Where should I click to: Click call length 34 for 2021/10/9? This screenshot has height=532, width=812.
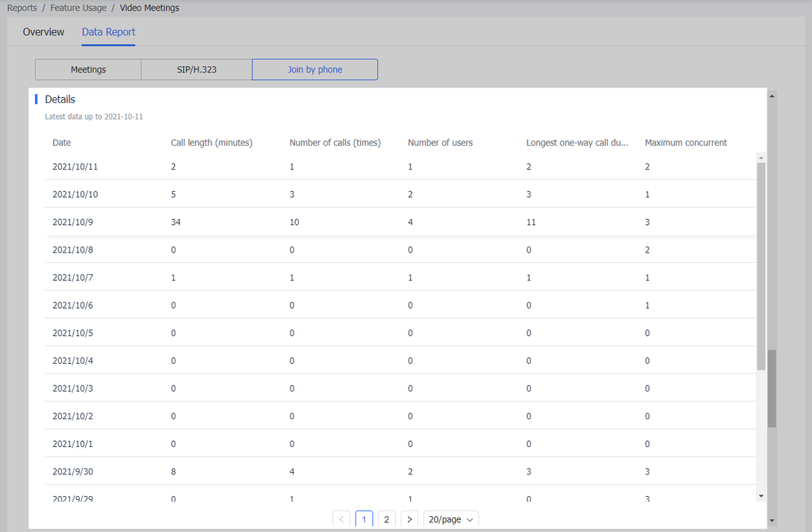(176, 222)
